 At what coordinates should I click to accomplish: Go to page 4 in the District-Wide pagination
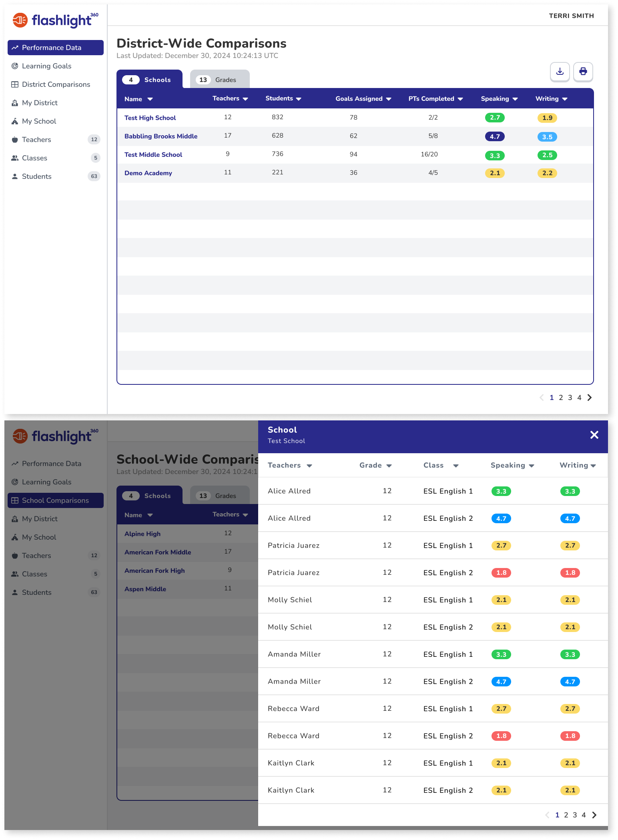pyautogui.click(x=579, y=398)
